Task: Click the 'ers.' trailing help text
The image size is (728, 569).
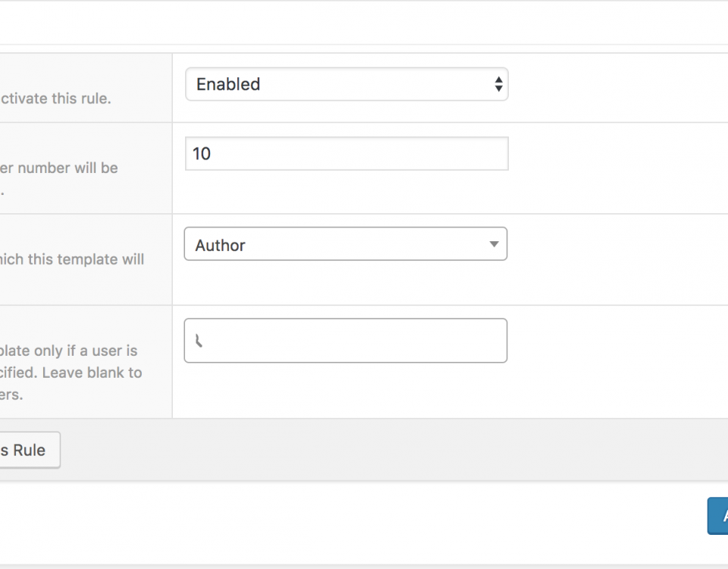Action: [11, 395]
